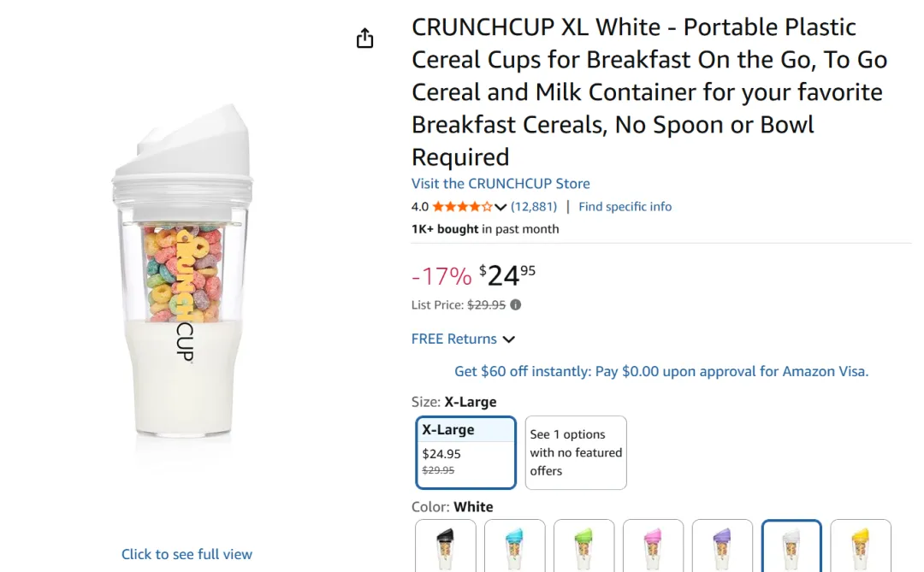The image size is (924, 572).
Task: Choose the purple color swatch
Action: coord(722,545)
